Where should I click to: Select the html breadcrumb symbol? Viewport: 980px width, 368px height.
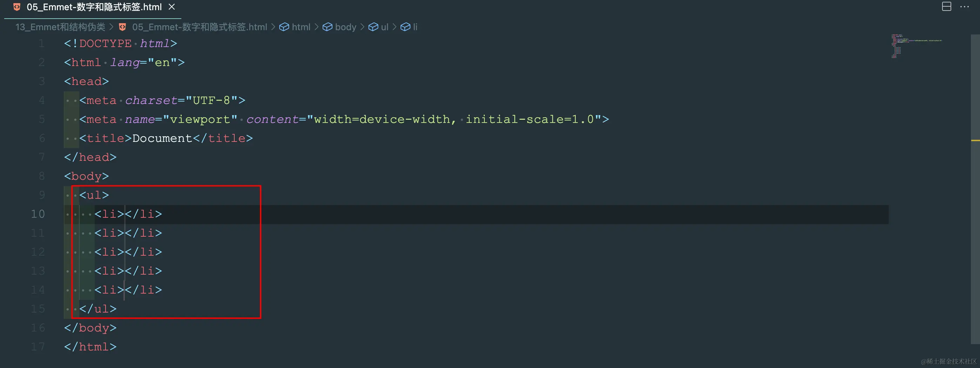[301, 27]
